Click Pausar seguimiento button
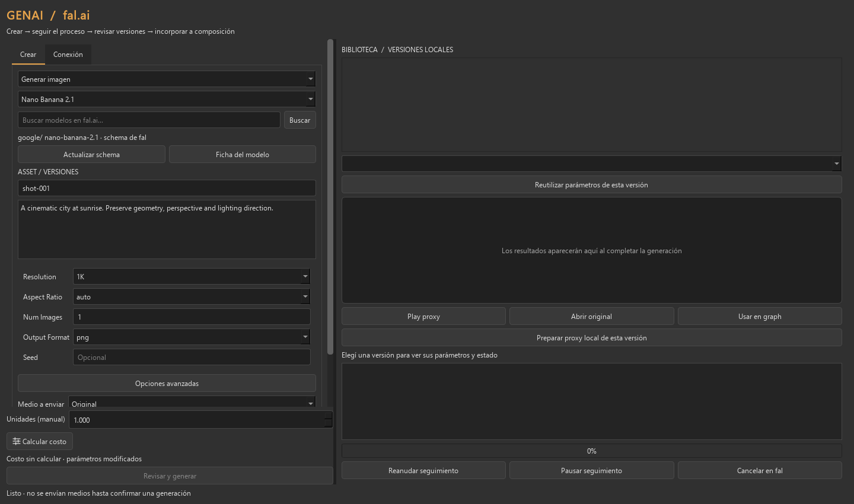 pos(592,470)
